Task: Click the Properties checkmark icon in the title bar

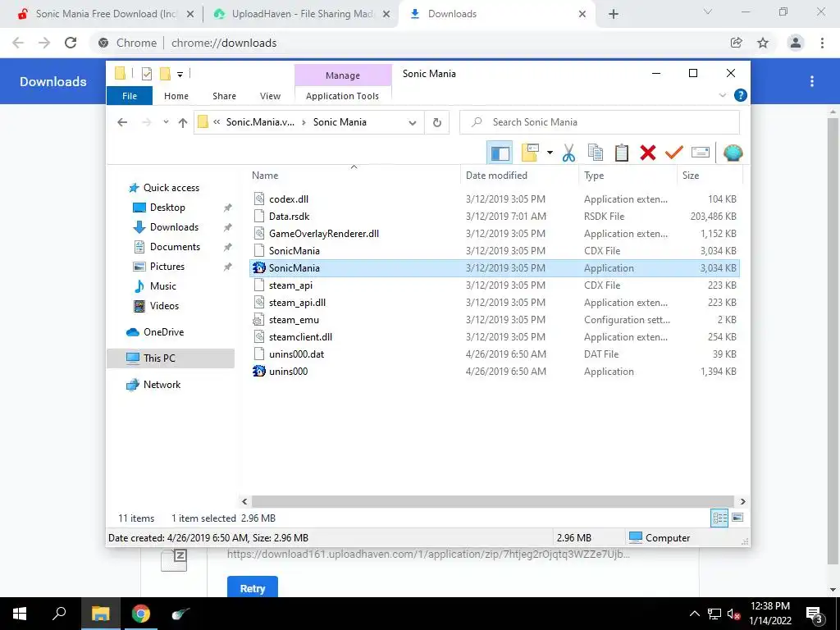Action: click(146, 73)
